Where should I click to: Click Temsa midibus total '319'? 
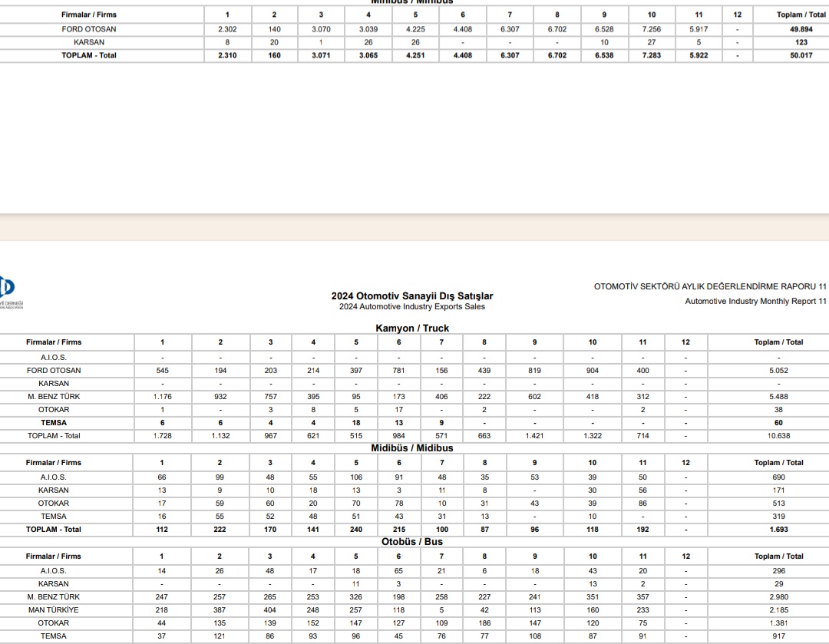778,517
